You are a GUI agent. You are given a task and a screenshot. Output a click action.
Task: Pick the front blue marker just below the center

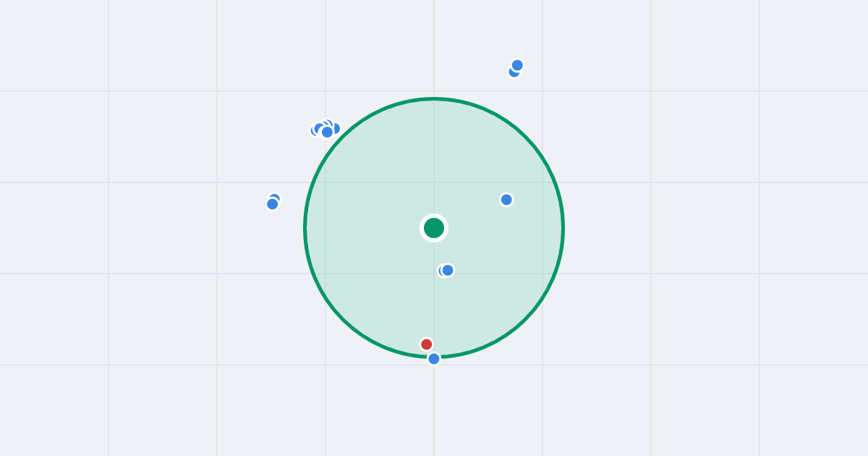tap(448, 270)
